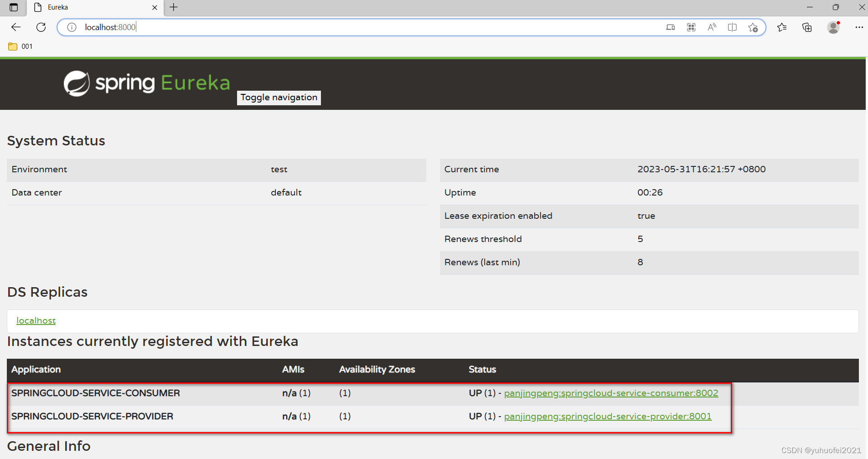The height and width of the screenshot is (459, 868).
Task: View site information icon in address bar
Action: [72, 27]
